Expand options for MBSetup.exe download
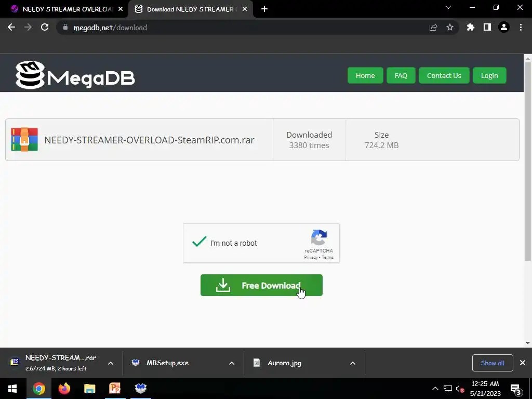 pyautogui.click(x=232, y=363)
